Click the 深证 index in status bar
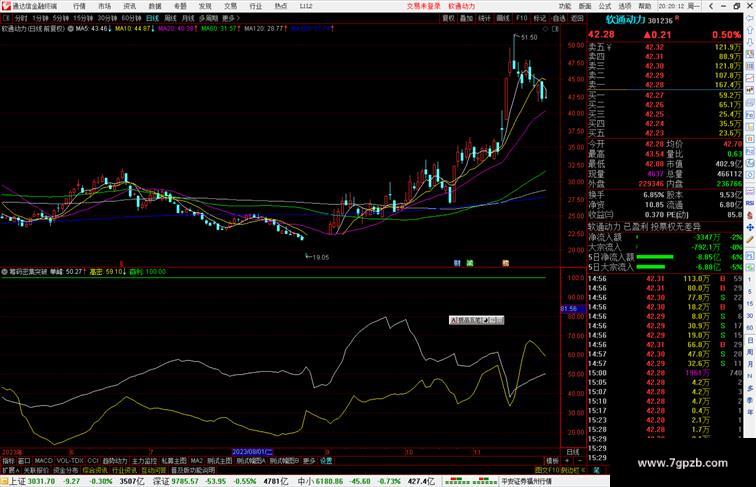Image resolution: width=756 pixels, height=487 pixels. click(x=161, y=481)
